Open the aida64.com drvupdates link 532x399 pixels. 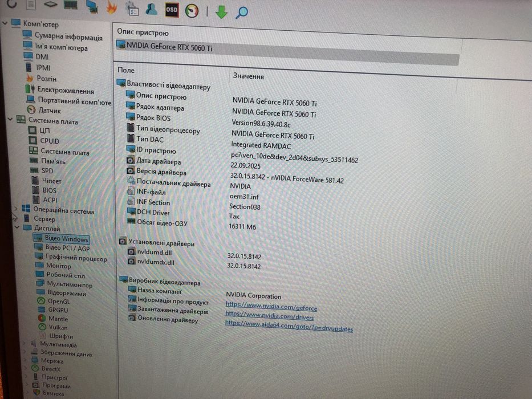(289, 327)
